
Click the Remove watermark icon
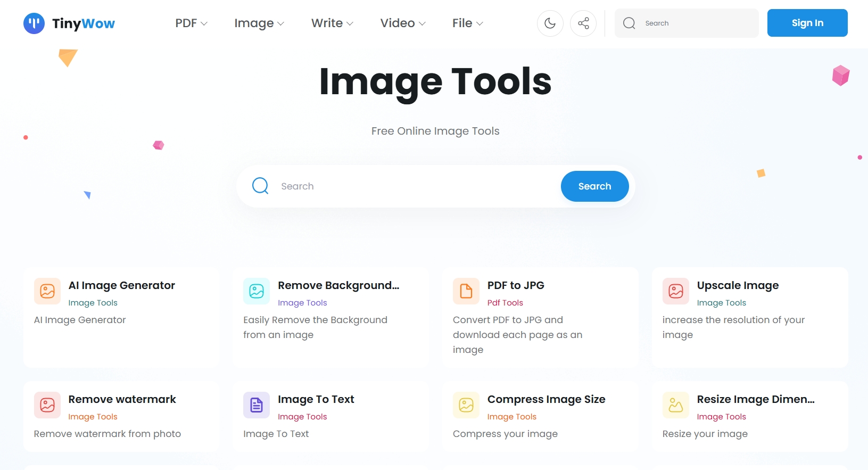click(x=47, y=405)
